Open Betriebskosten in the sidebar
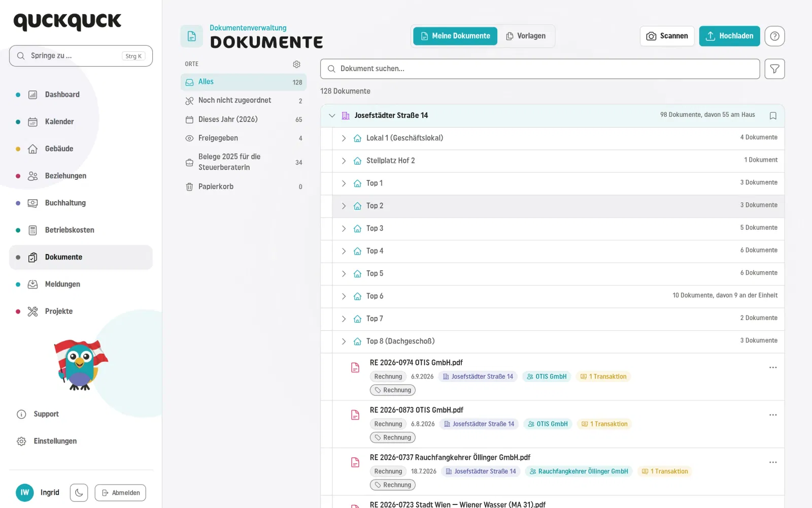The width and height of the screenshot is (812, 508). pyautogui.click(x=81, y=230)
